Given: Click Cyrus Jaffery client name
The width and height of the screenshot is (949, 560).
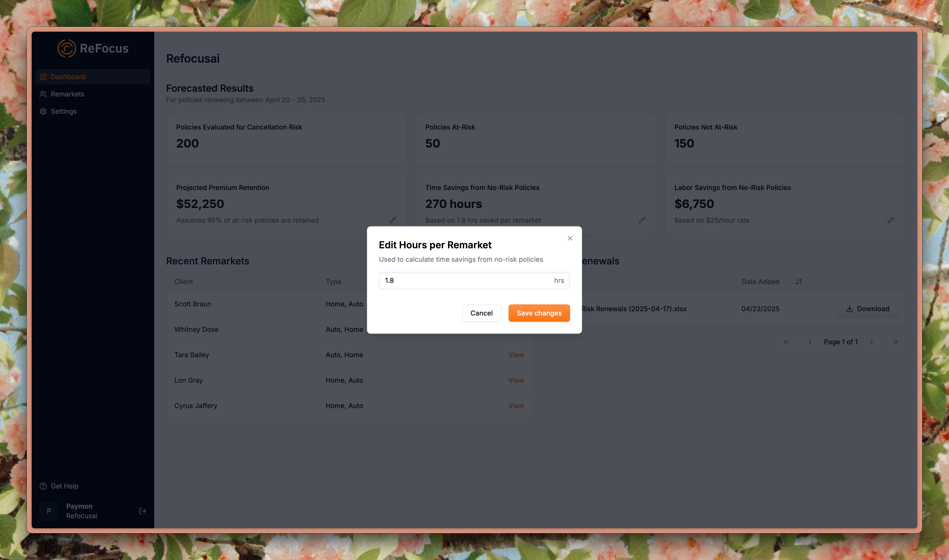Looking at the screenshot, I should tap(196, 406).
